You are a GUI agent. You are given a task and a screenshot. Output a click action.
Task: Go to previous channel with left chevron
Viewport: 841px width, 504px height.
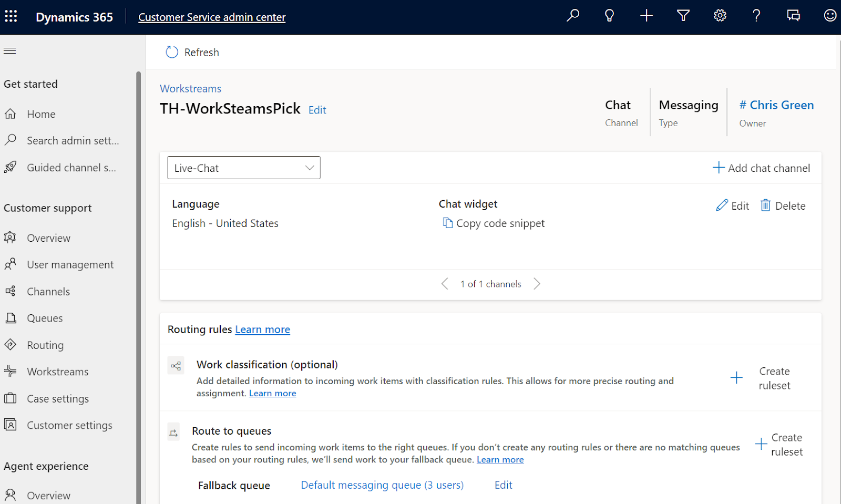445,284
